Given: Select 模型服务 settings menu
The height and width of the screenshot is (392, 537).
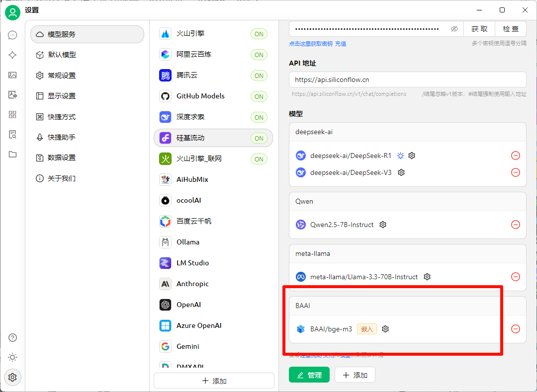Looking at the screenshot, I should pos(88,34).
